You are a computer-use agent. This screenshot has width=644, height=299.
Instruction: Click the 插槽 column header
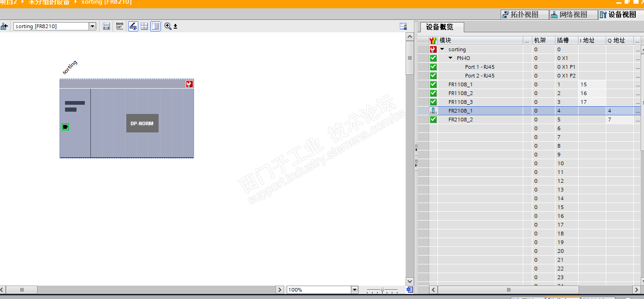tap(567, 41)
